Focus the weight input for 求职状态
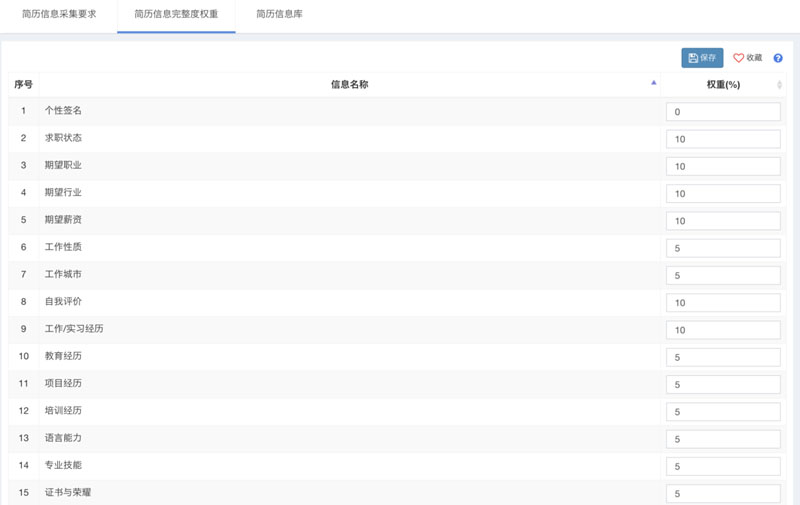The width and height of the screenshot is (800, 505). 723,139
